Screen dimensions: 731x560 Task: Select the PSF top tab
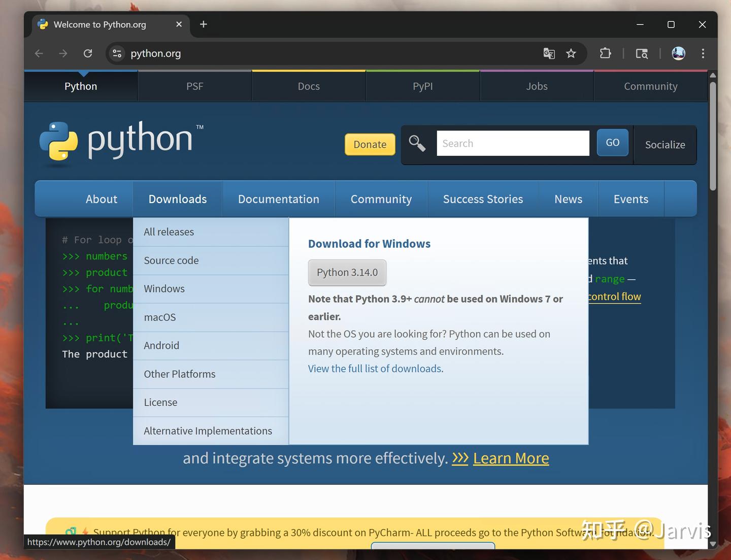[195, 86]
